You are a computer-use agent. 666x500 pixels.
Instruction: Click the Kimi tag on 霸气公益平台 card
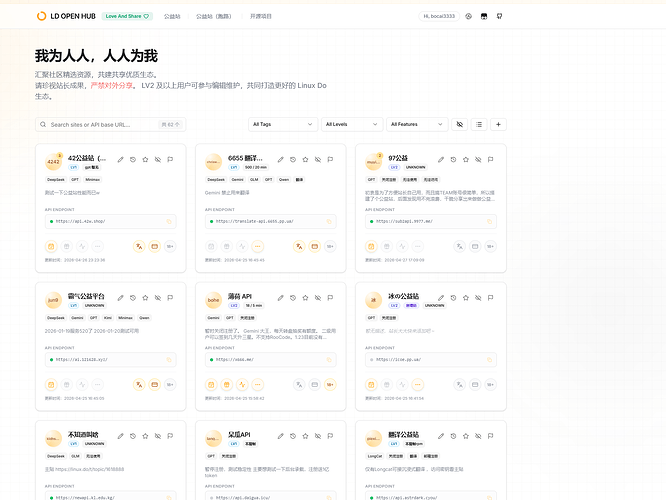pyautogui.click(x=108, y=318)
